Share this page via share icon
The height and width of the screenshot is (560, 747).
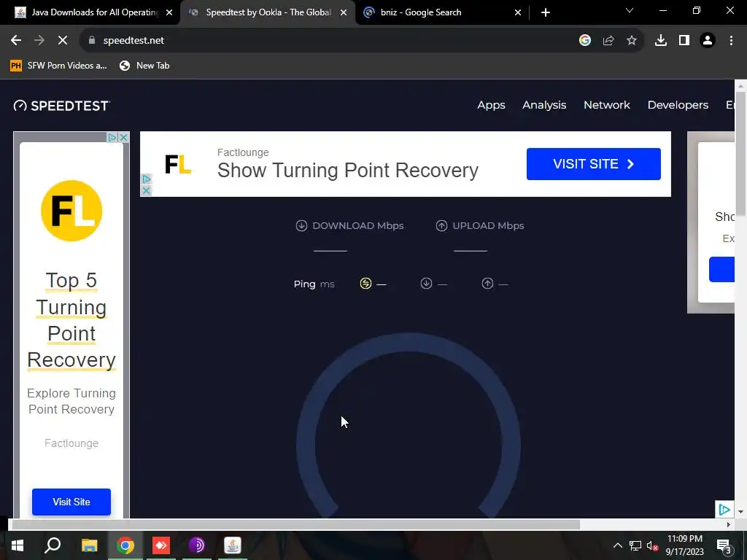[x=608, y=41]
